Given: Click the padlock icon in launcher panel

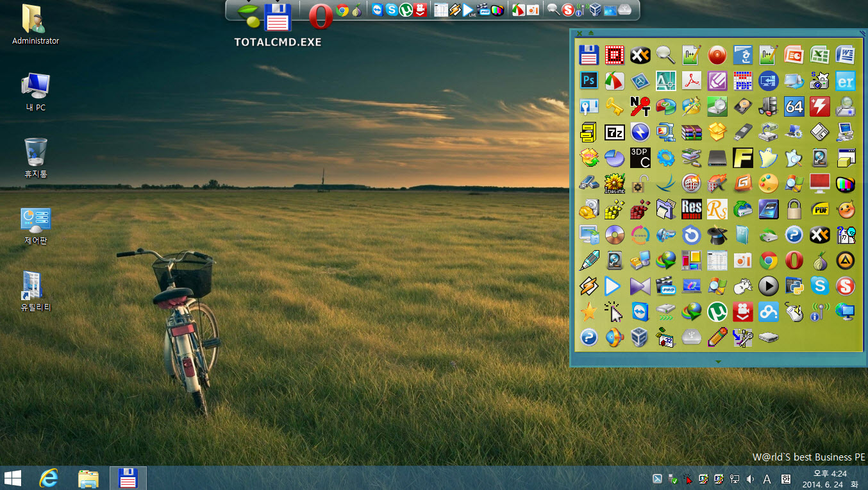Looking at the screenshot, I should click(794, 209).
